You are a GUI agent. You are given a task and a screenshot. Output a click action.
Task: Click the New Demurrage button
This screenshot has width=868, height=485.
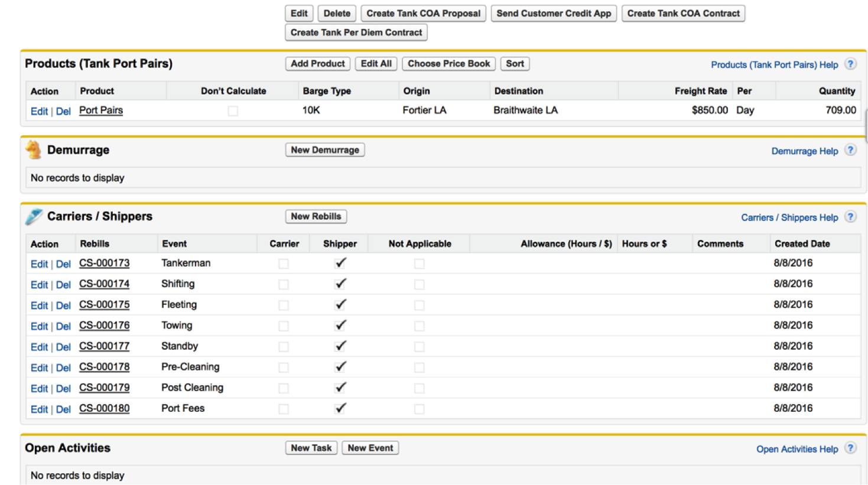click(x=324, y=150)
